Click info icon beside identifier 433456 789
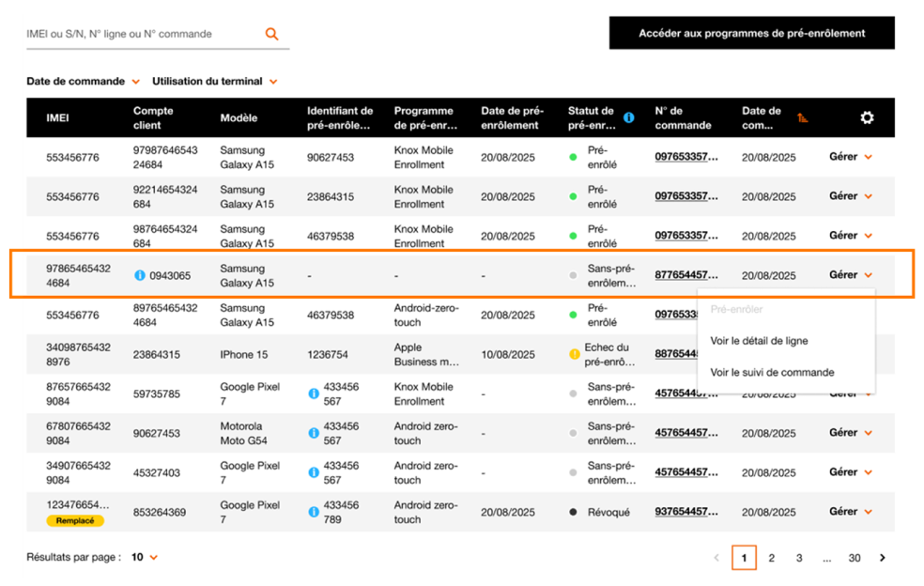This screenshot has height=586, width=924. 314,512
